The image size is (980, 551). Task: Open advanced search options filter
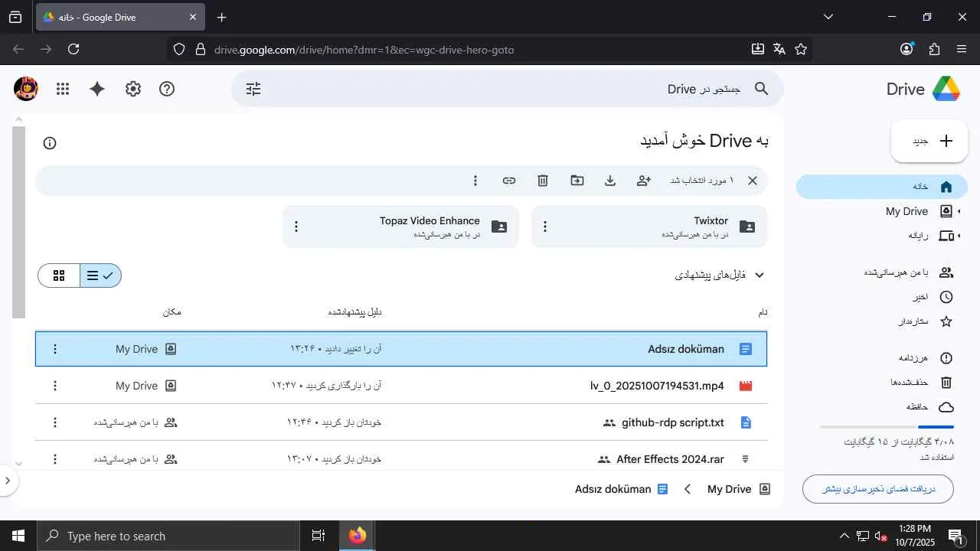(x=253, y=89)
